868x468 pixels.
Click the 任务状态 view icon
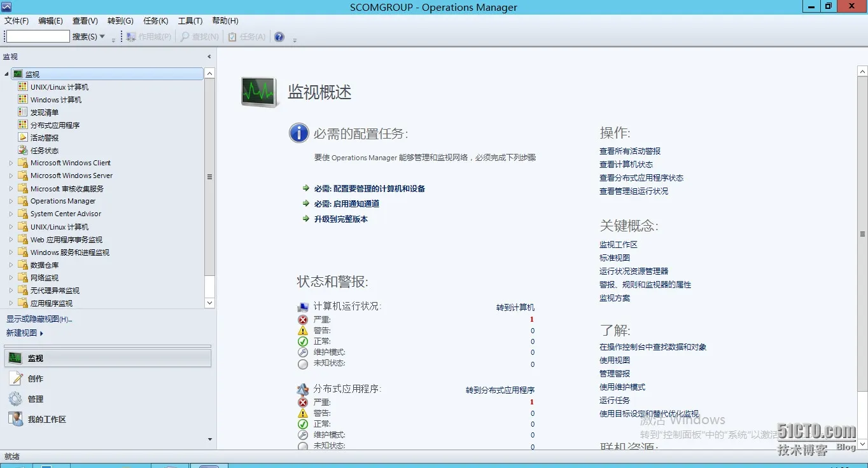coord(22,150)
